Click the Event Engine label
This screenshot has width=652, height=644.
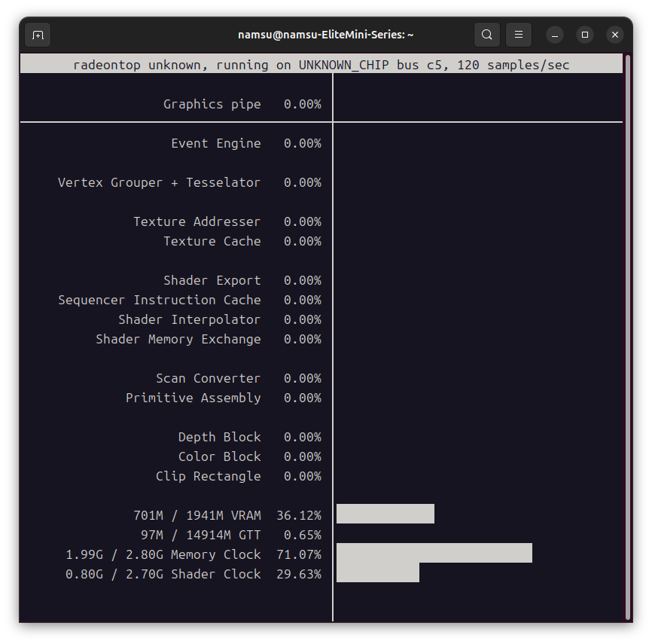point(216,143)
